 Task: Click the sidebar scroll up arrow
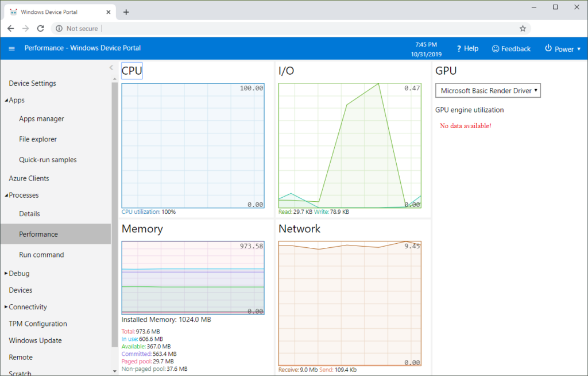[114, 79]
